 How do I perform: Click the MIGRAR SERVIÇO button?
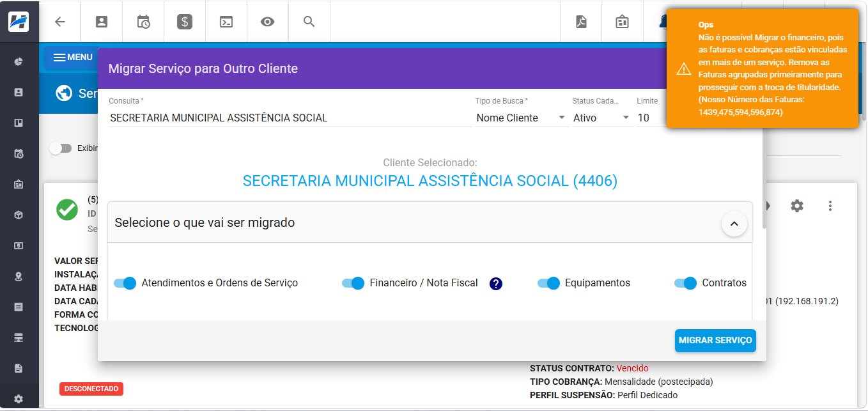click(x=715, y=340)
